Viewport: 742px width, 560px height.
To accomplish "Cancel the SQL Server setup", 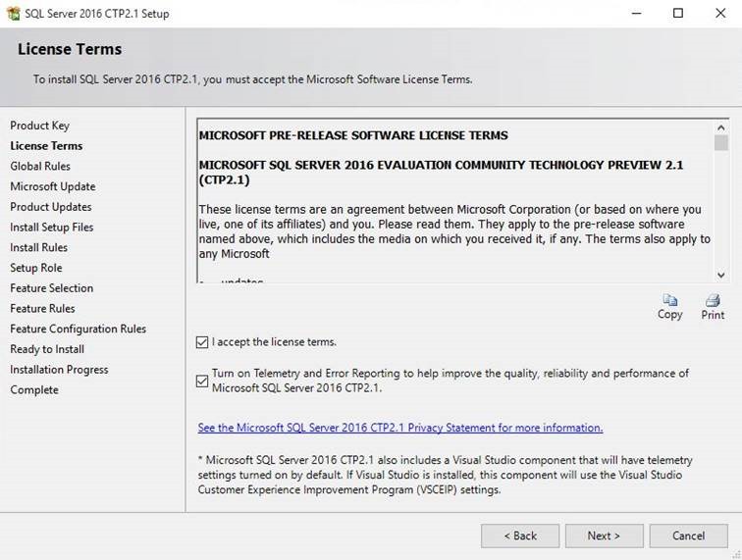I will 689,535.
